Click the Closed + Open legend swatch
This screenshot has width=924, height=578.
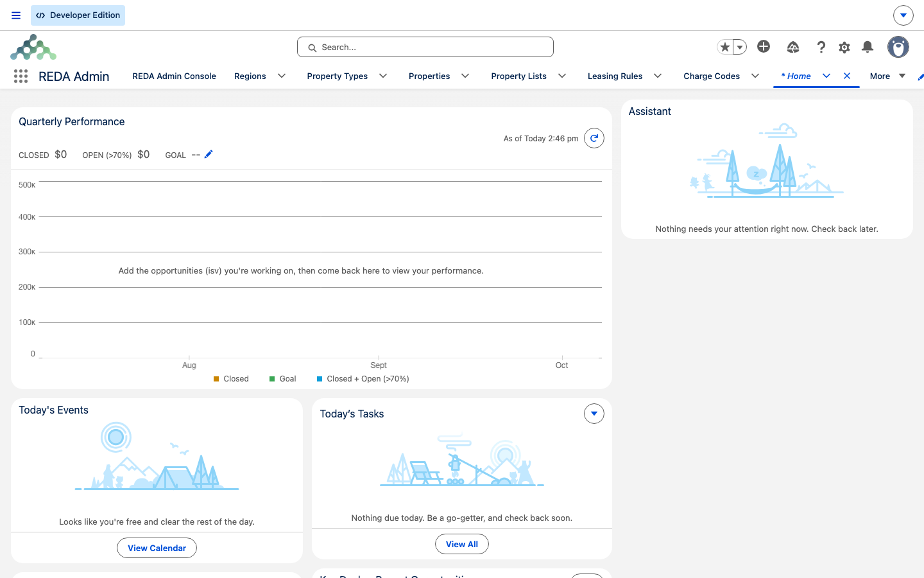[320, 379]
